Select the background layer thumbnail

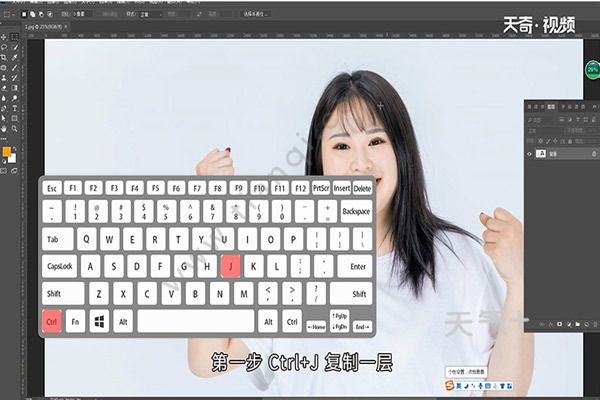click(541, 153)
